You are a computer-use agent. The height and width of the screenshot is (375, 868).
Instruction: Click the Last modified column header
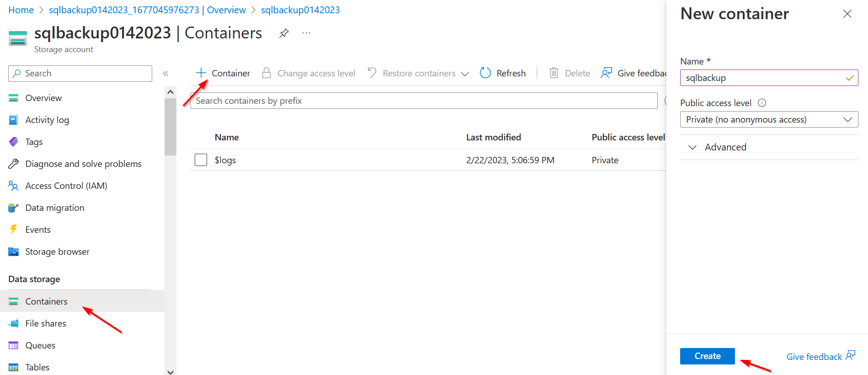point(494,137)
